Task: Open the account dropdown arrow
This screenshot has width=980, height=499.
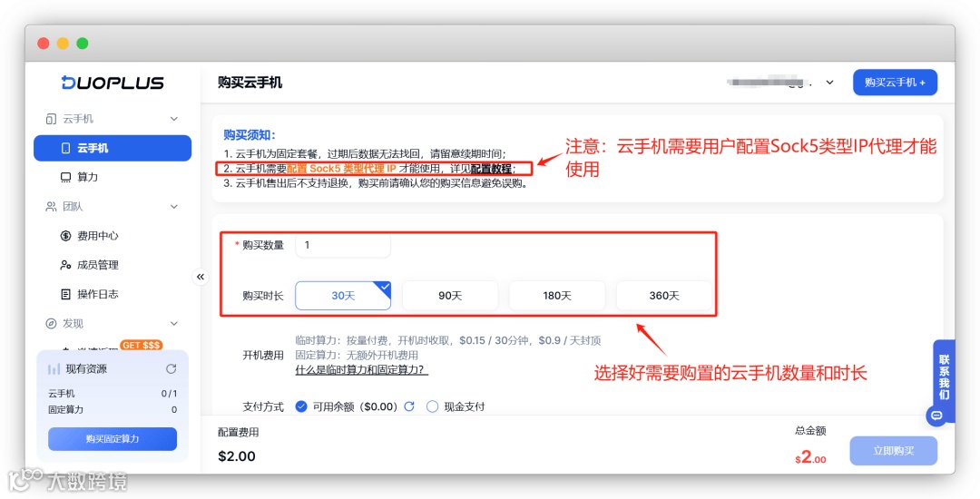Action: (830, 83)
